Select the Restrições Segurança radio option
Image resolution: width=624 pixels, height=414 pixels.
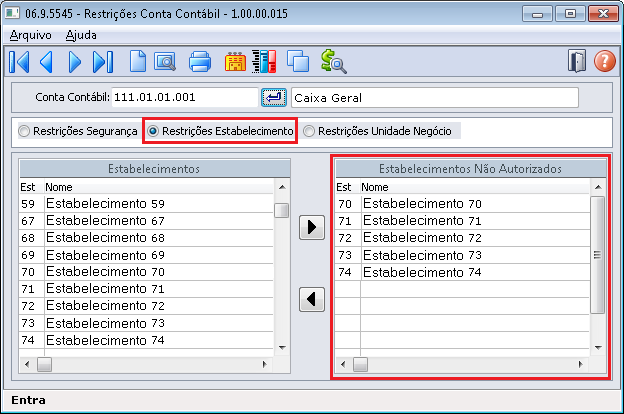[x=78, y=131]
